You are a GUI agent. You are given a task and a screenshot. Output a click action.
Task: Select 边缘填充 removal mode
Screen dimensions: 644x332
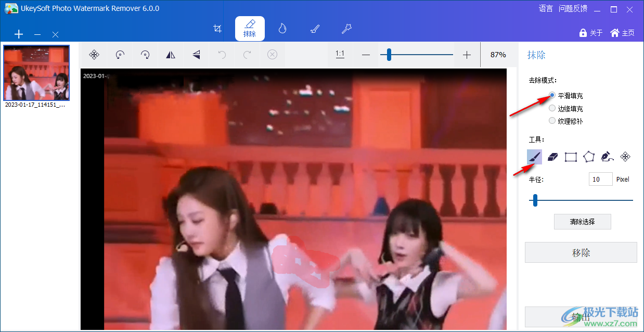click(566, 109)
